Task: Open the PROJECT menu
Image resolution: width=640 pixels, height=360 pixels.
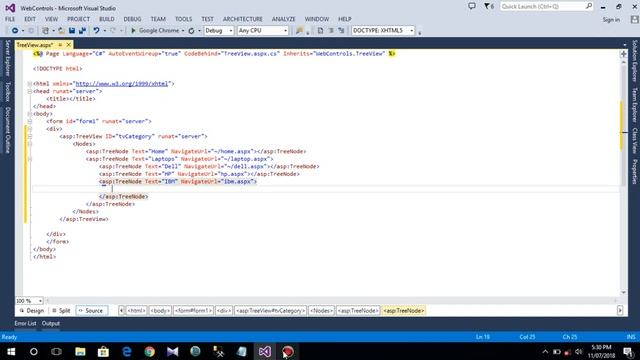Action: coord(78,19)
